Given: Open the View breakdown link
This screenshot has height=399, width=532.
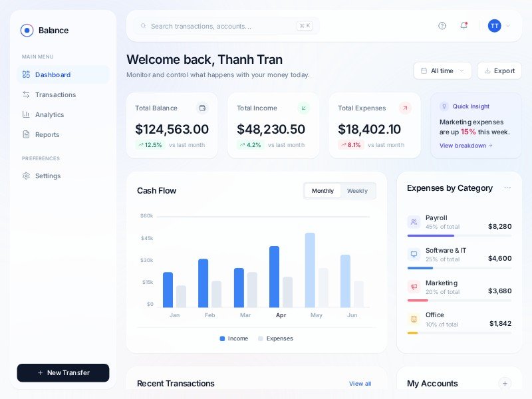Looking at the screenshot, I should point(465,146).
